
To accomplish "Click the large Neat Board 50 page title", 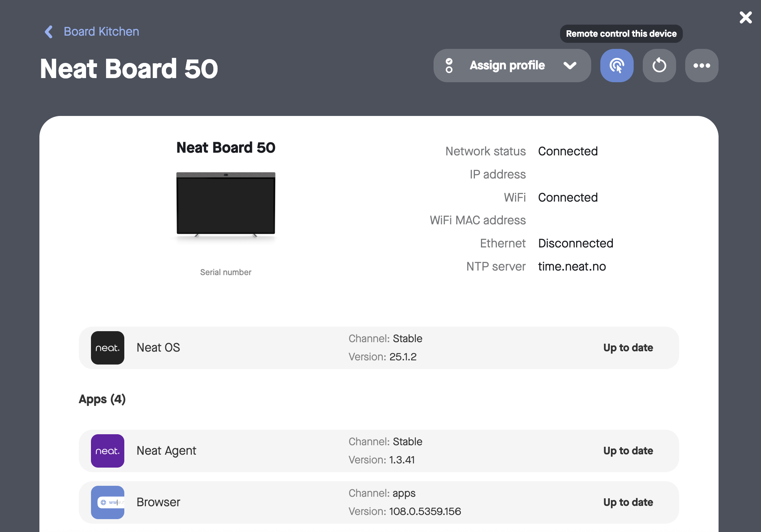I will click(x=129, y=69).
